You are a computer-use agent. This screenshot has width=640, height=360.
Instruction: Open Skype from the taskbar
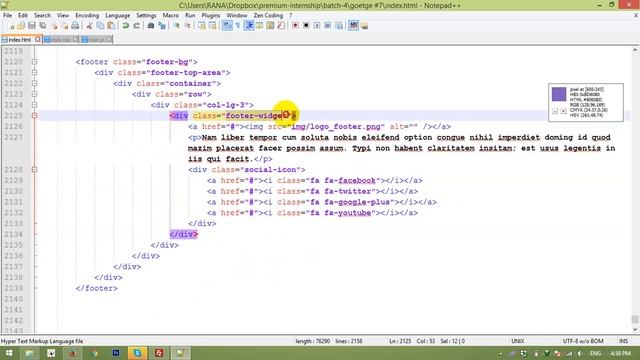[137, 353]
